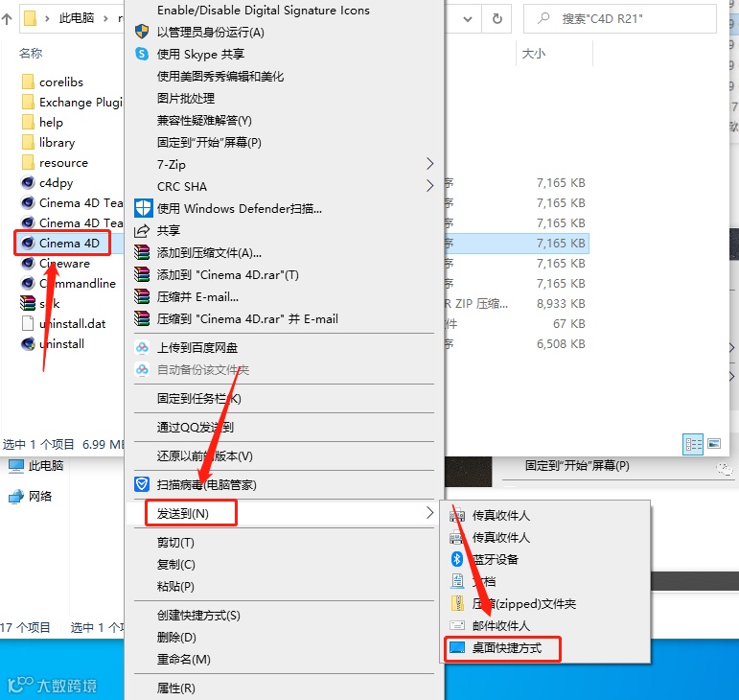This screenshot has height=700, width=739.
Task: Click the refresh icon in the address bar
Action: point(497,18)
